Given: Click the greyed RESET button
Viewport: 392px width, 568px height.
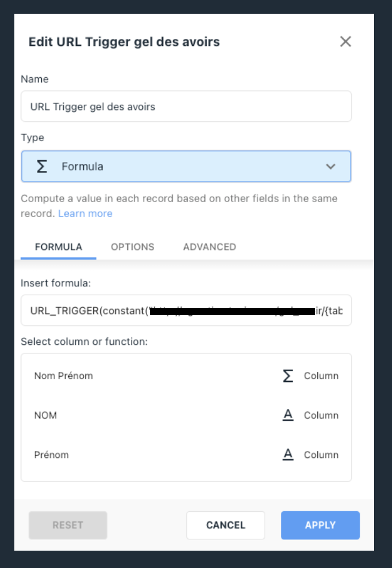Looking at the screenshot, I should [68, 526].
